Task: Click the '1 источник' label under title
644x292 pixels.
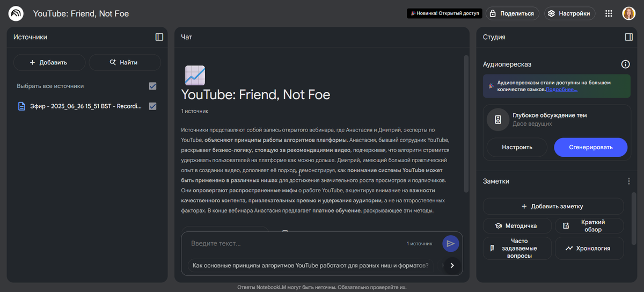Action: coord(195,111)
